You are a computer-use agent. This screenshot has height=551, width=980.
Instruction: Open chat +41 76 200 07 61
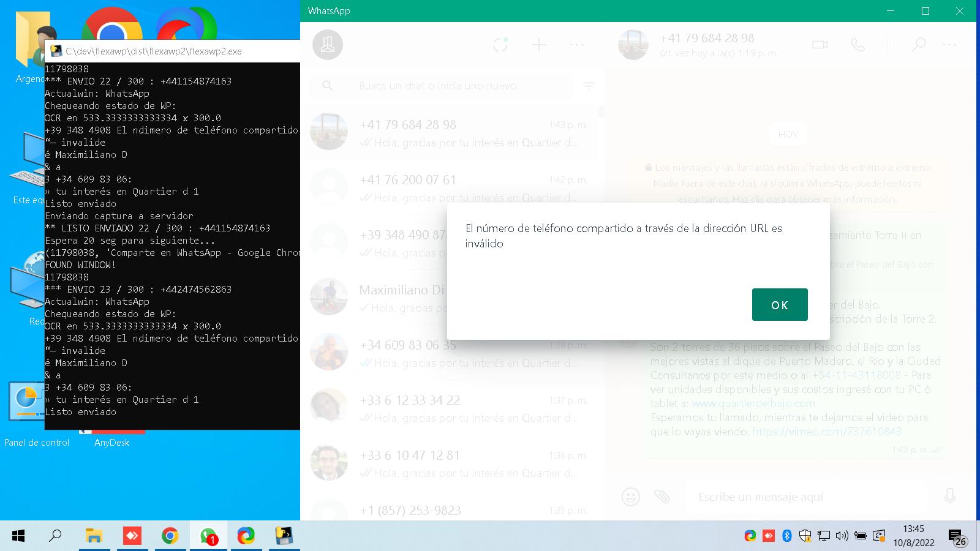[448, 188]
